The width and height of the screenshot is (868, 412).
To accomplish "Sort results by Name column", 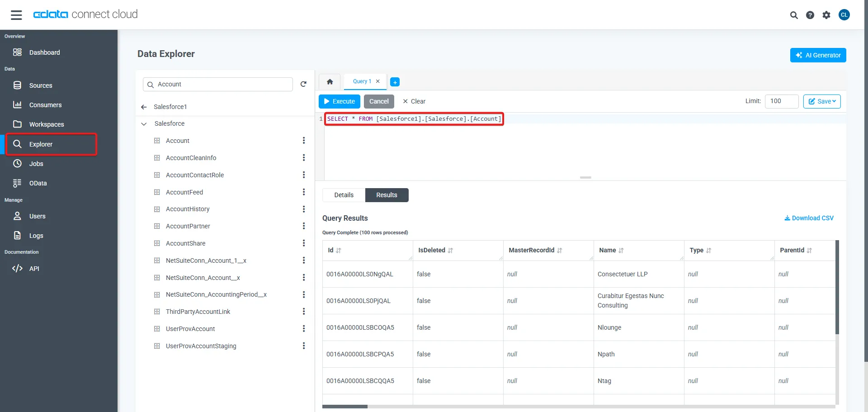I will pos(621,251).
